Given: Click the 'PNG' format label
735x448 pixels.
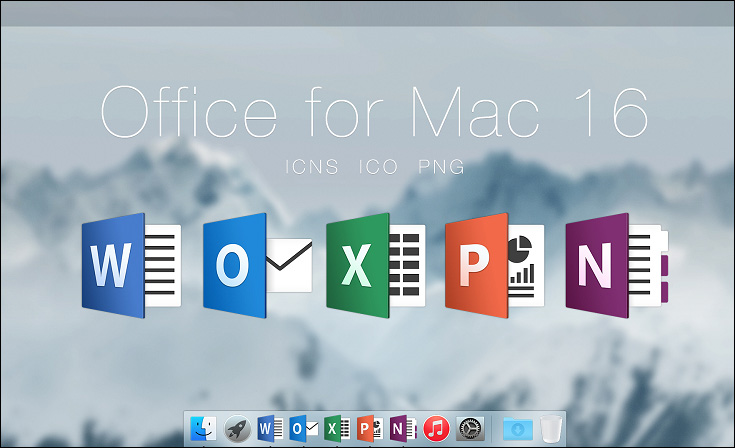Looking at the screenshot, I should coord(441,167).
